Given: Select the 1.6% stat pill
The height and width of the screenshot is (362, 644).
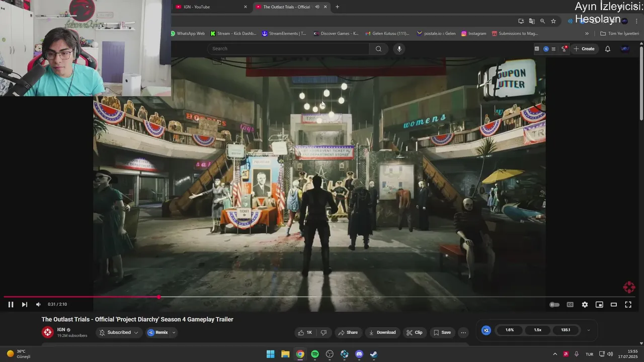Looking at the screenshot, I should pyautogui.click(x=510, y=330).
